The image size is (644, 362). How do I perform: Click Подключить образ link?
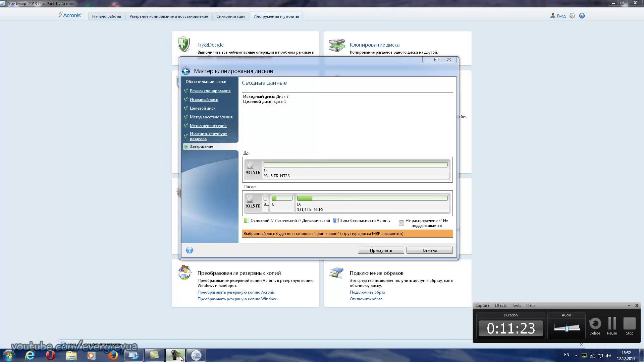pos(367,292)
